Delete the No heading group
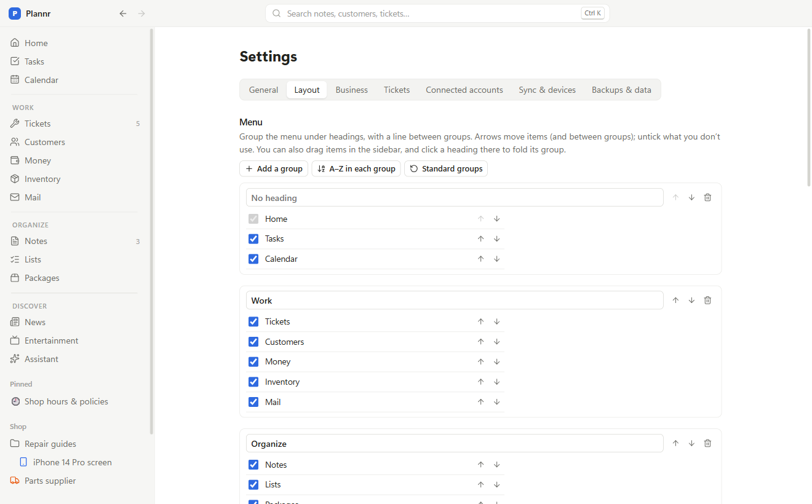 pyautogui.click(x=707, y=197)
